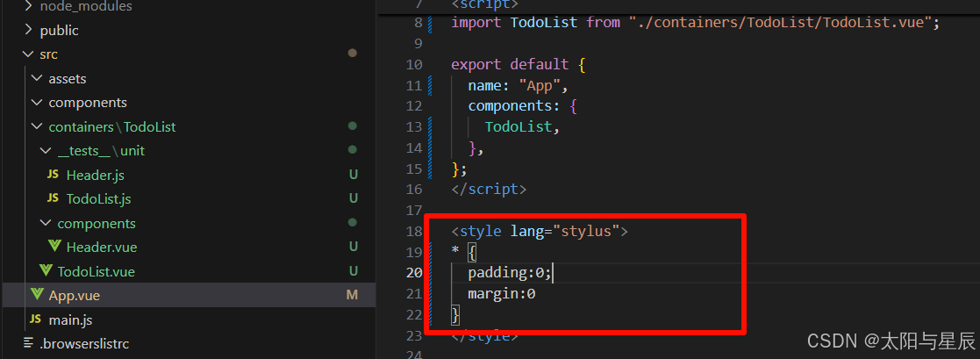Click the U status badge on TodoList.js
Image resolution: width=980 pixels, height=359 pixels.
[x=353, y=199]
